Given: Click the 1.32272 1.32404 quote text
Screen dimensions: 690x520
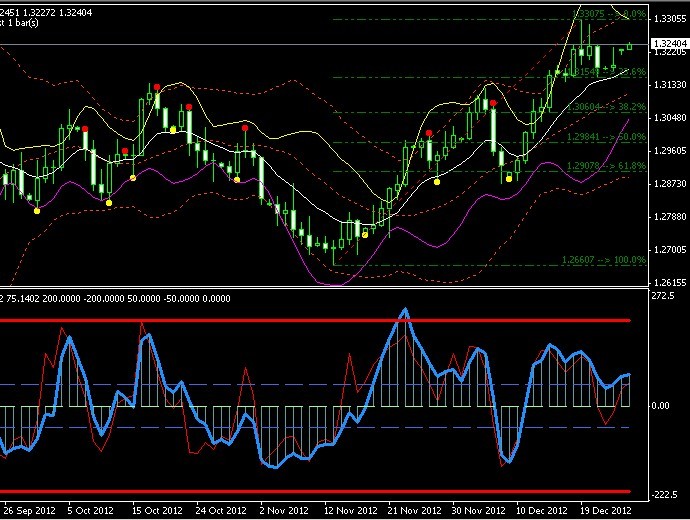Looking at the screenshot, I should pos(58,13).
